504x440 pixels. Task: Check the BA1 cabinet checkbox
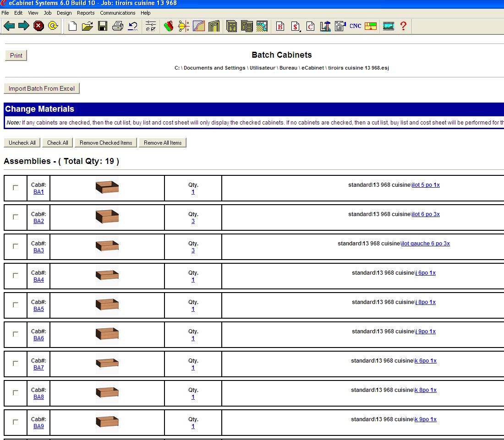click(x=16, y=188)
